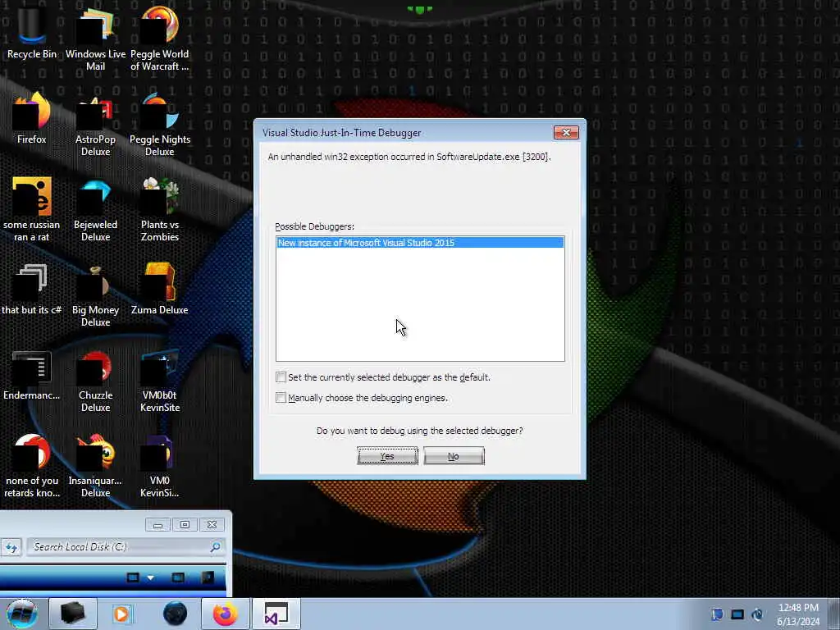This screenshot has width=840, height=630.
Task: Click the dark help icon in Explorer toolbar
Action: 208,577
